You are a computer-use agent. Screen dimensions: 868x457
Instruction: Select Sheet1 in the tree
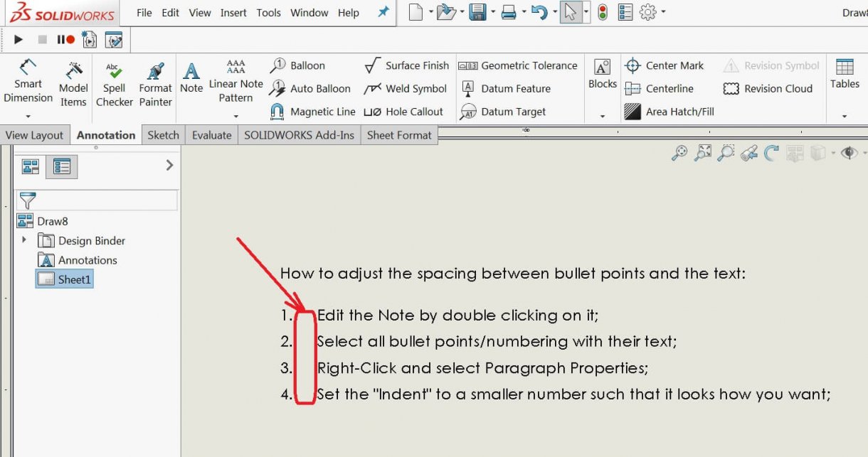click(x=65, y=279)
